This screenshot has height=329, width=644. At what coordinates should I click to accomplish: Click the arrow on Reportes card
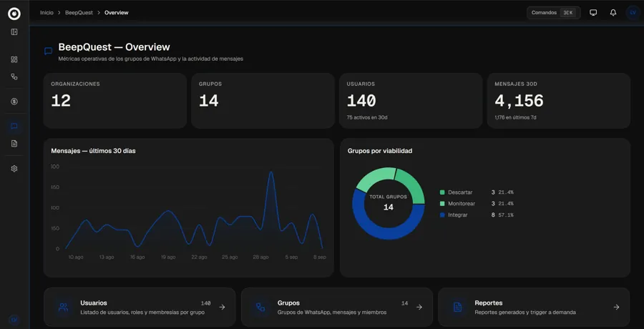616,307
